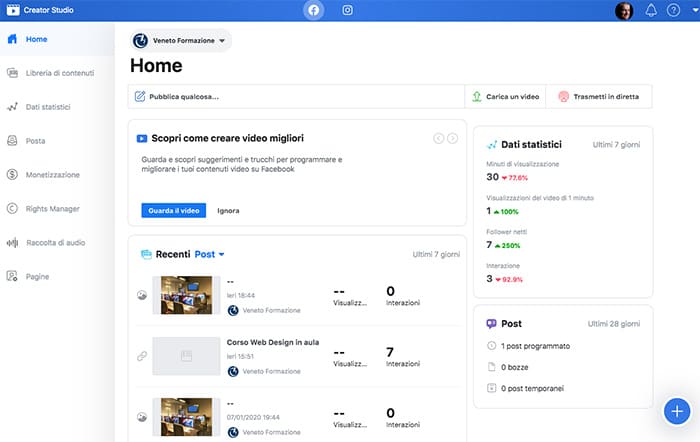Click the Raccolta di audio waveform icon
Viewport: 700px width, 442px height.
click(12, 242)
